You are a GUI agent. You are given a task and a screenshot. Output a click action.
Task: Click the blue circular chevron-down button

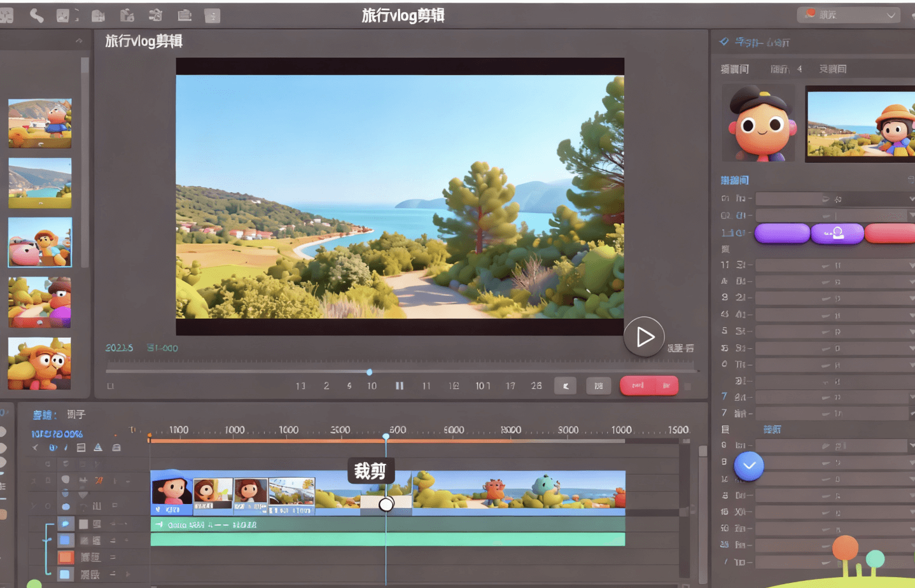749,466
